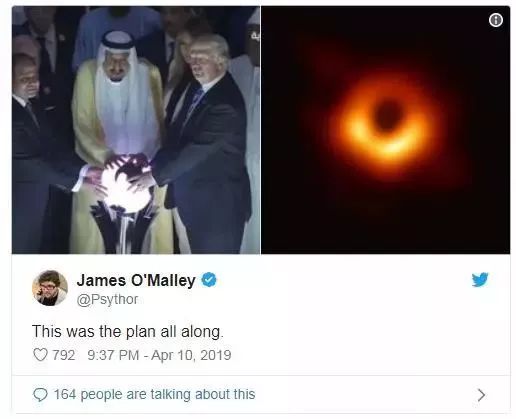
Task: Click the James O'Malley display name
Action: click(136, 280)
